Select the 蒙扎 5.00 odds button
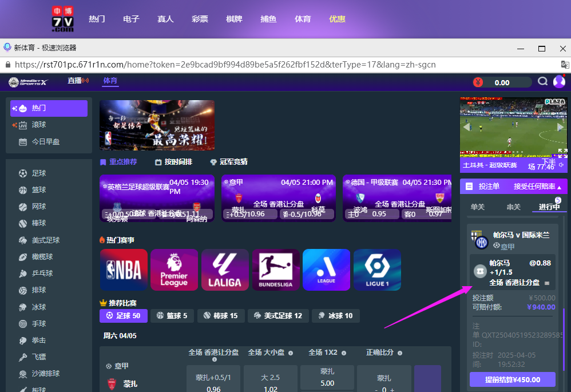This screenshot has height=392, width=571. click(326, 378)
